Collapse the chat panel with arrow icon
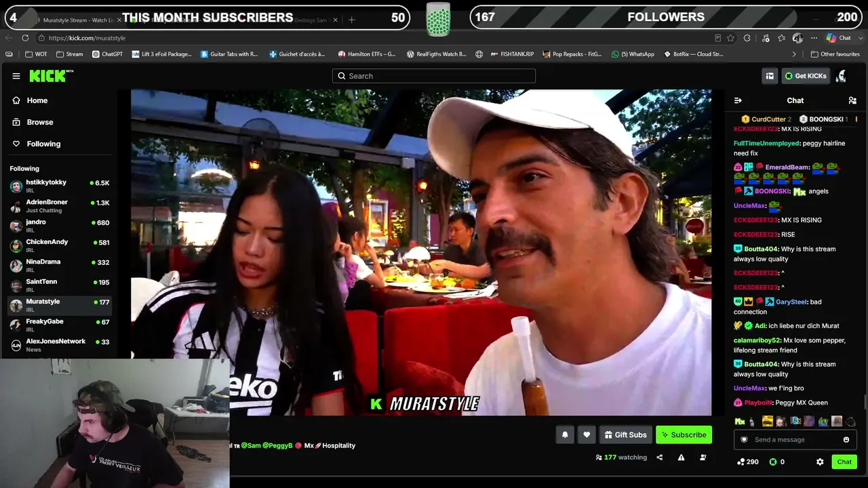The image size is (868, 488). [x=738, y=100]
